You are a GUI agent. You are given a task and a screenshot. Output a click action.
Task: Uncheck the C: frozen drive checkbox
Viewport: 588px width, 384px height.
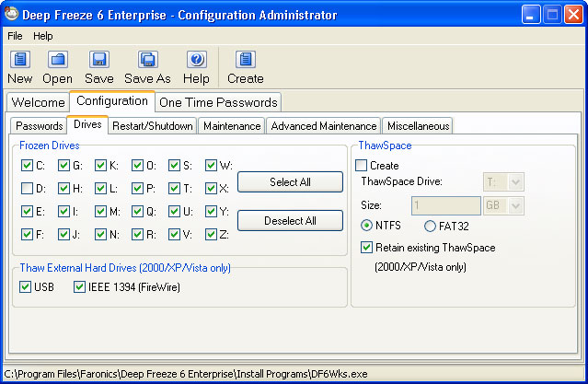click(x=27, y=165)
